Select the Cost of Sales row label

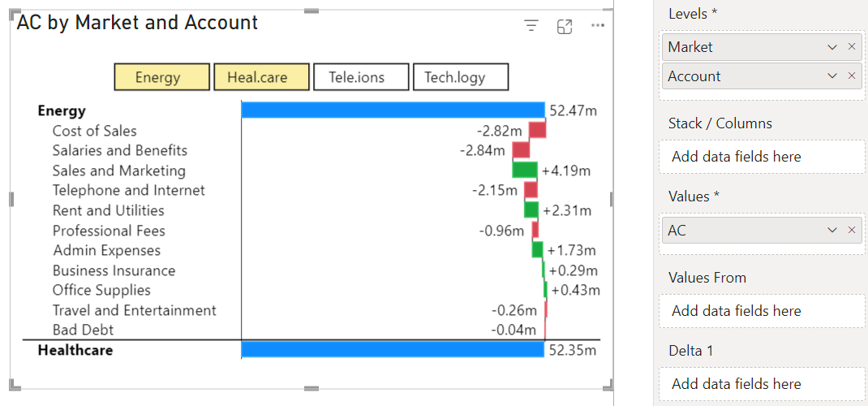(94, 131)
